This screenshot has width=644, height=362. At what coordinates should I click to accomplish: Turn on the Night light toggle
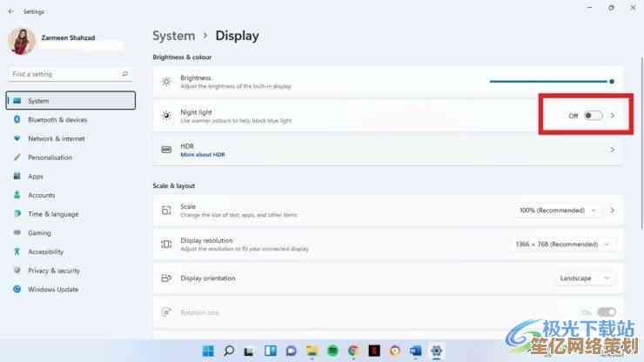pos(593,116)
